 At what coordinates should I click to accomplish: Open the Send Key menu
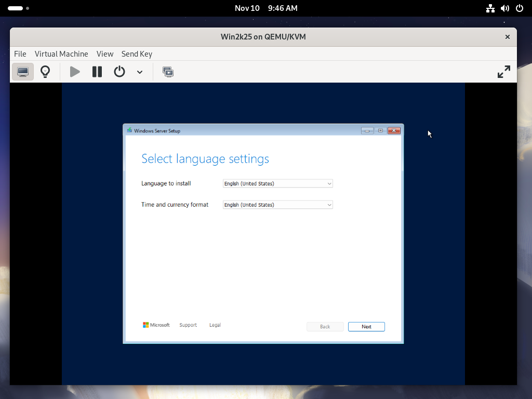click(137, 54)
